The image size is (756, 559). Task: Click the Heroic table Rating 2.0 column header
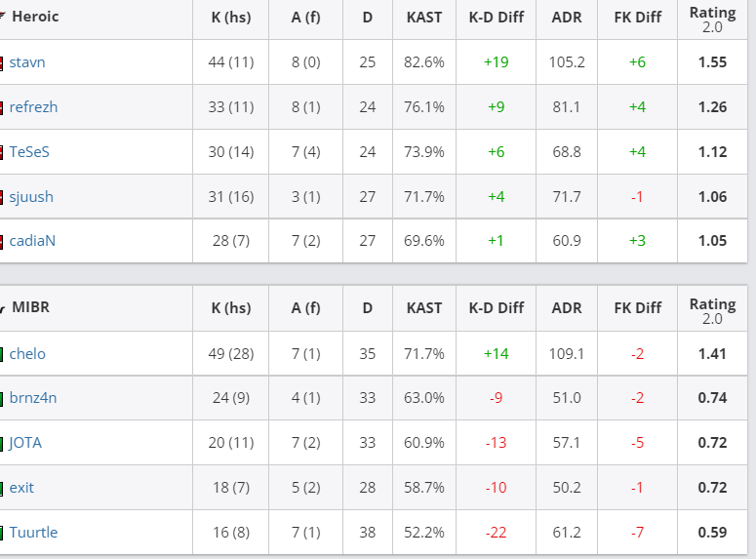point(713,19)
